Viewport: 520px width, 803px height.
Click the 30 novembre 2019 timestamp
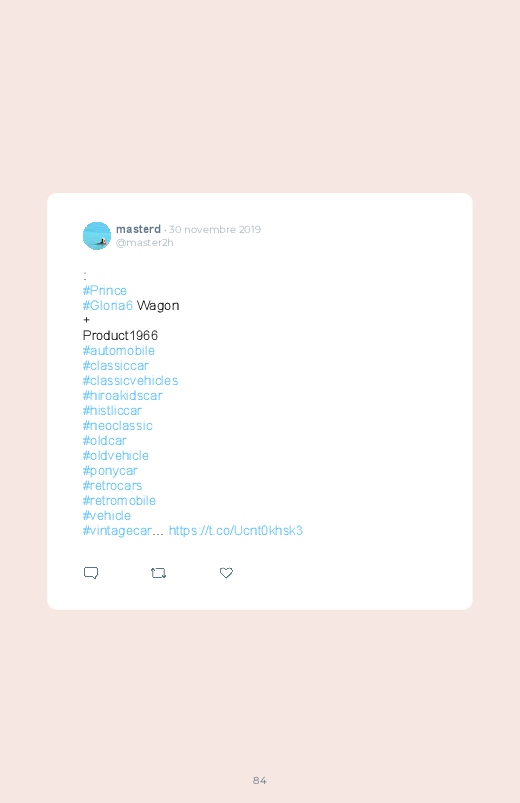215,229
